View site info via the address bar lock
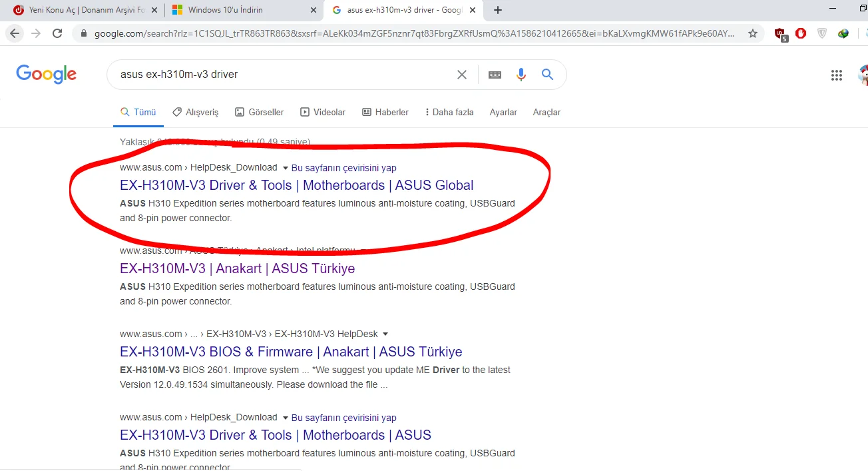Image resolution: width=868 pixels, height=471 pixels. coord(83,33)
